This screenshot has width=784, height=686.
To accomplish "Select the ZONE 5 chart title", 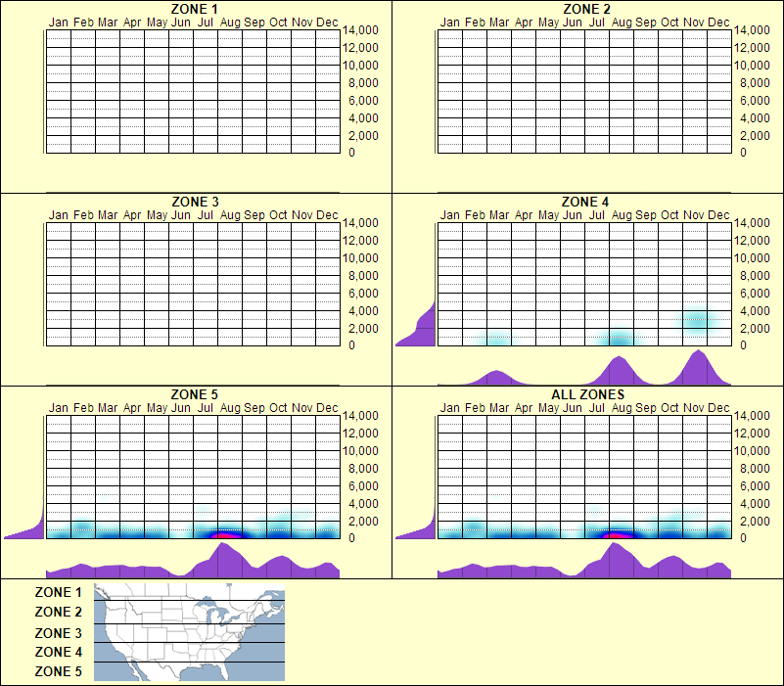I will coord(192,394).
